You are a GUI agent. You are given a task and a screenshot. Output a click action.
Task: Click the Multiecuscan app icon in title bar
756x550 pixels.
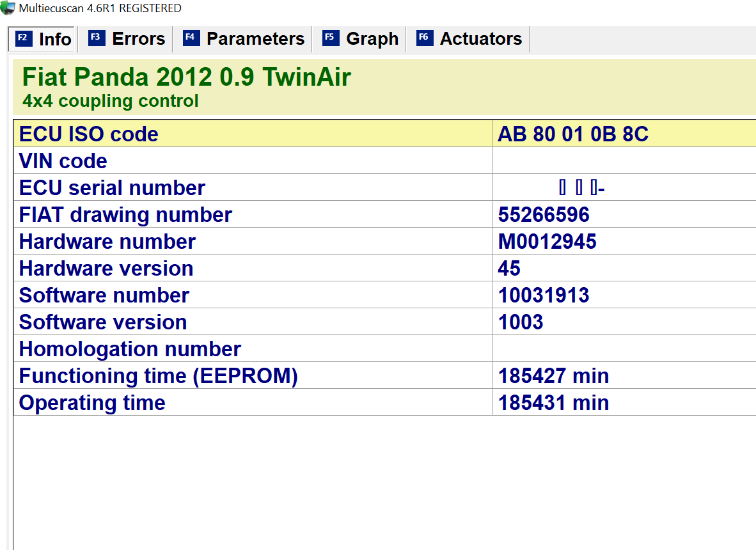tap(8, 8)
